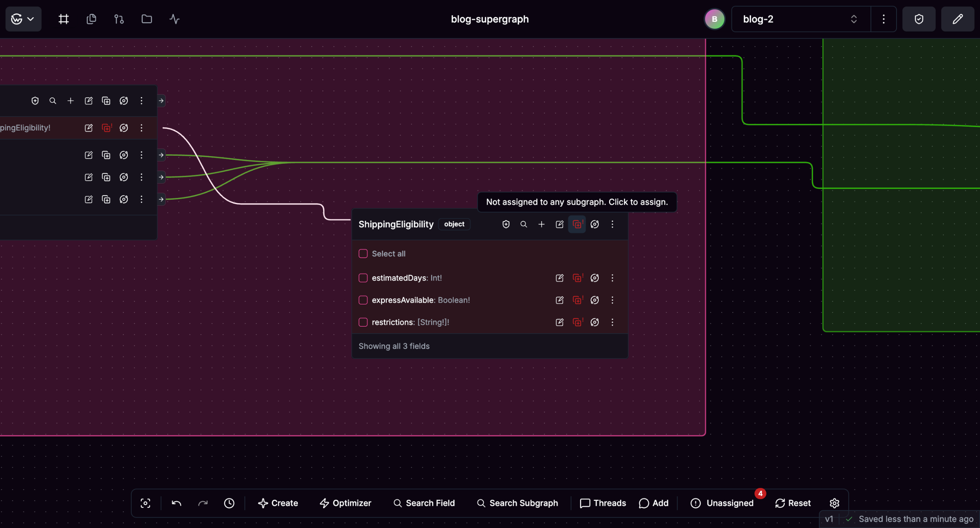Open the blog-2 variant dropdown

(x=800, y=19)
